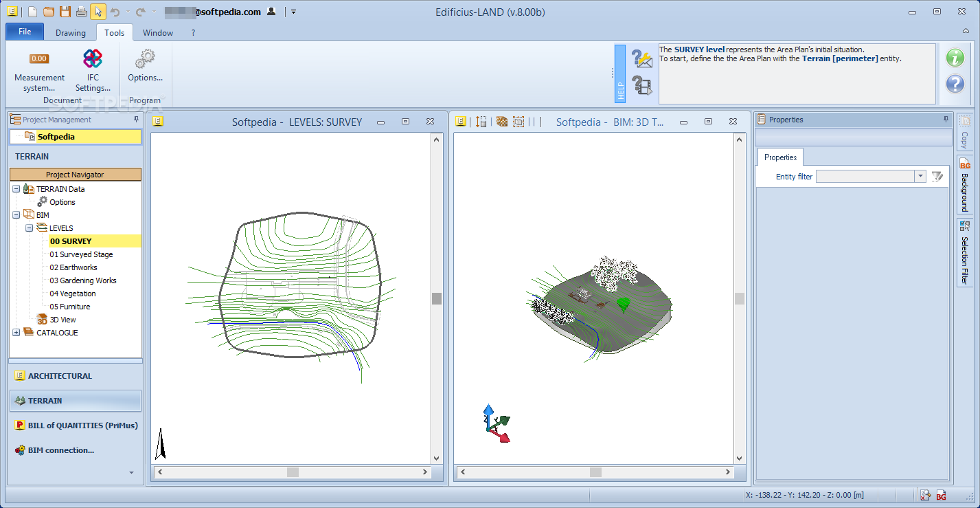Click the SURVEY view vertical scrollbar thumb
Image resolution: width=980 pixels, height=508 pixels.
pyautogui.click(x=436, y=298)
